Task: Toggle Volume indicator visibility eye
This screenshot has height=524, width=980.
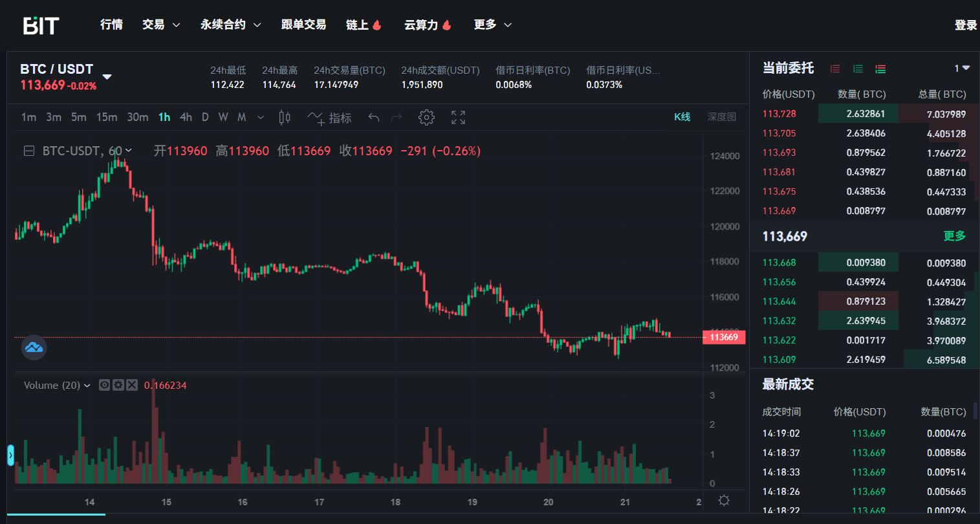Action: (104, 385)
